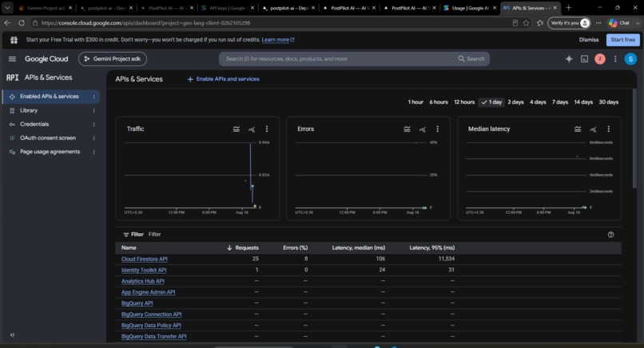Select the 14 days time range
The height and width of the screenshot is (348, 644).
point(583,102)
